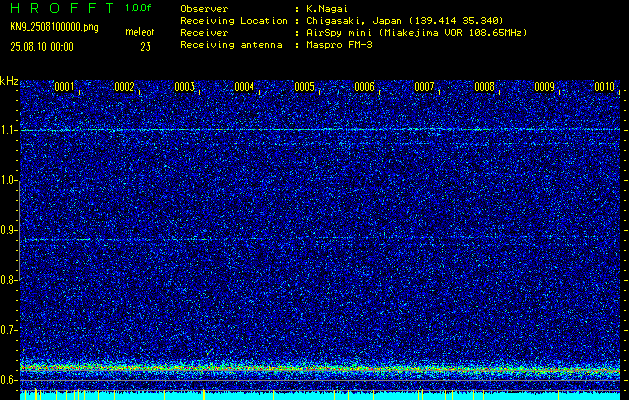The width and height of the screenshot is (629, 400).
Task: Select the 0.9 frequency axis label
Action: tap(8, 230)
